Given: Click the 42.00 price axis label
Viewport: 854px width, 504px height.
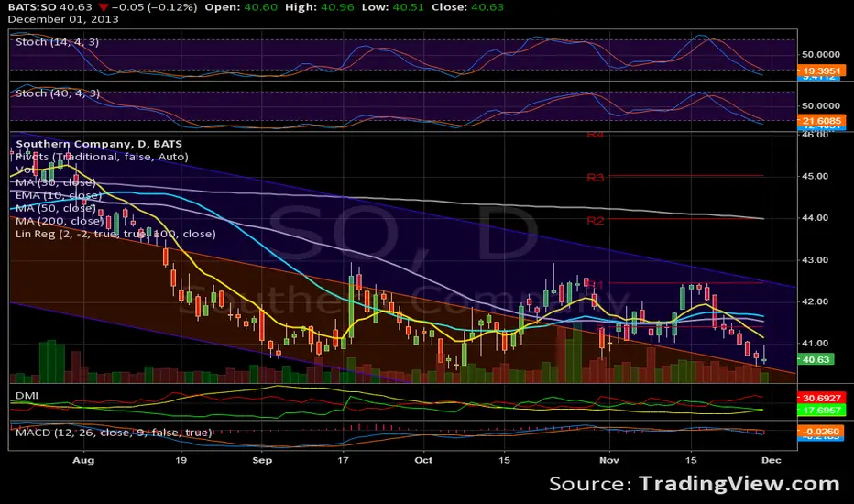Looking at the screenshot, I should [815, 301].
